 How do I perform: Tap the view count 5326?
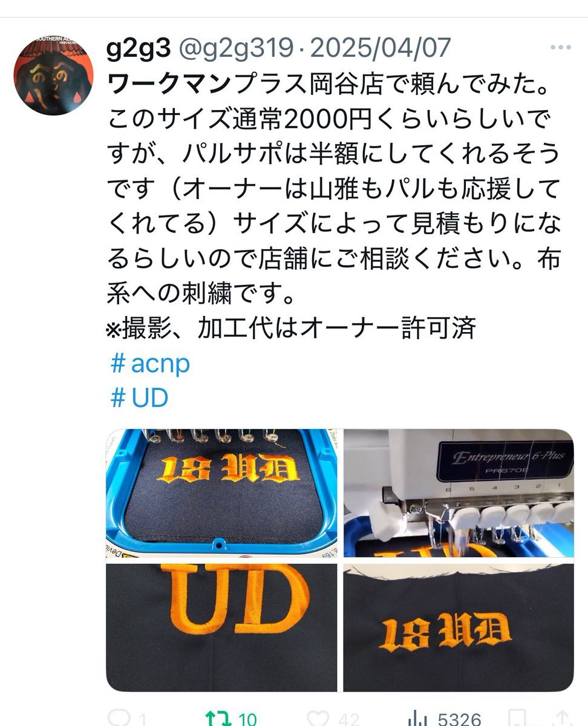click(x=460, y=719)
